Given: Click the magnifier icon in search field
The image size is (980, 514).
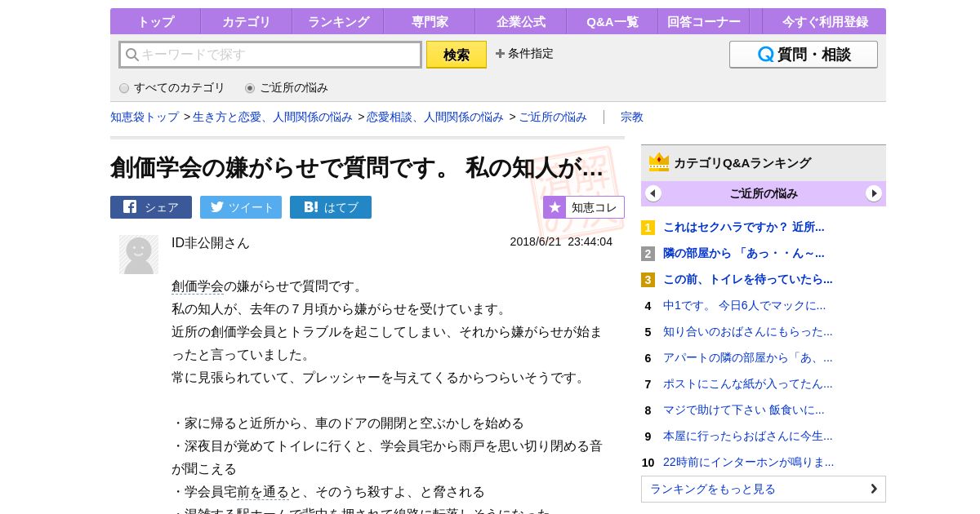Looking at the screenshot, I should click(x=131, y=55).
